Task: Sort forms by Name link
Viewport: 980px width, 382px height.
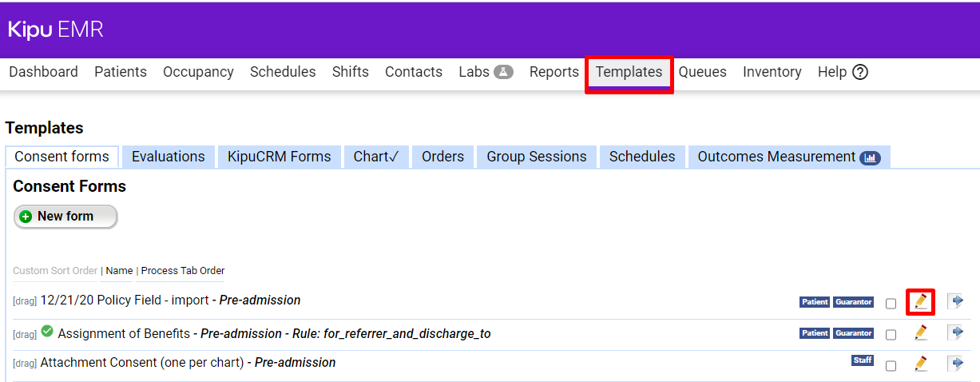Action: [119, 271]
